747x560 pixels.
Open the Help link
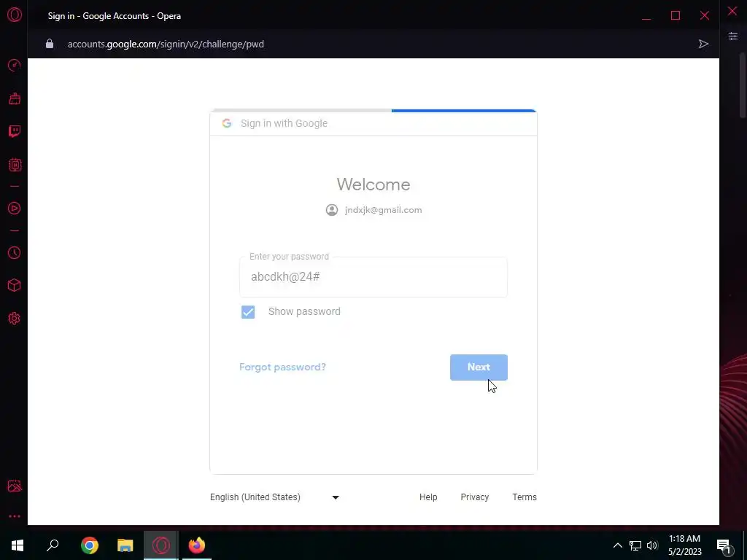tap(428, 497)
